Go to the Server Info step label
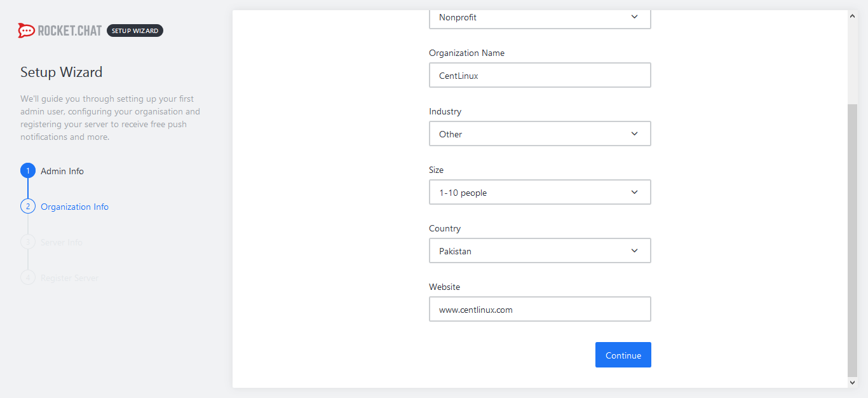The image size is (868, 398). (62, 242)
